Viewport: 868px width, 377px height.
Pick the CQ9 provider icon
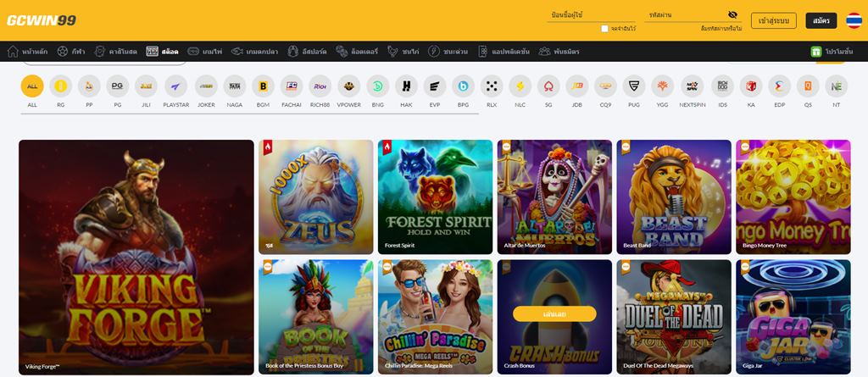coord(605,86)
